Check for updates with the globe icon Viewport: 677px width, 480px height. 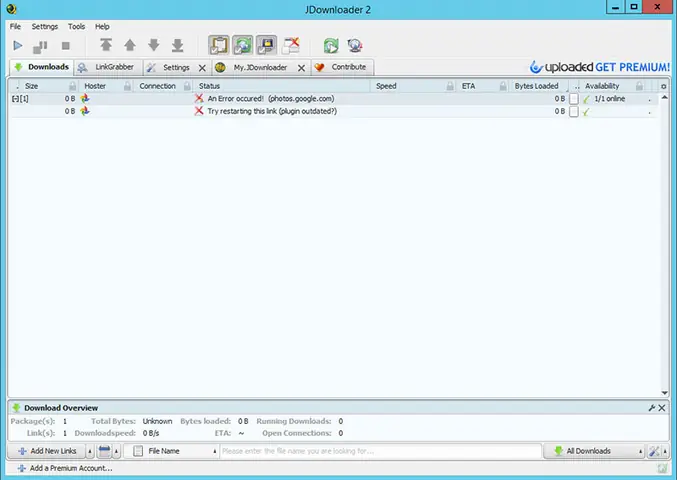pos(355,45)
